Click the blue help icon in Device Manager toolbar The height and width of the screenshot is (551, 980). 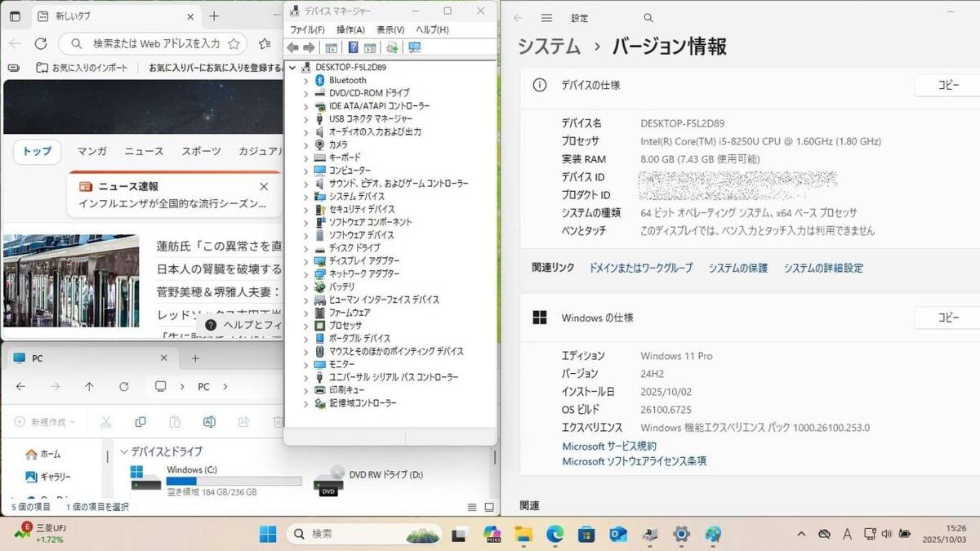tap(353, 47)
